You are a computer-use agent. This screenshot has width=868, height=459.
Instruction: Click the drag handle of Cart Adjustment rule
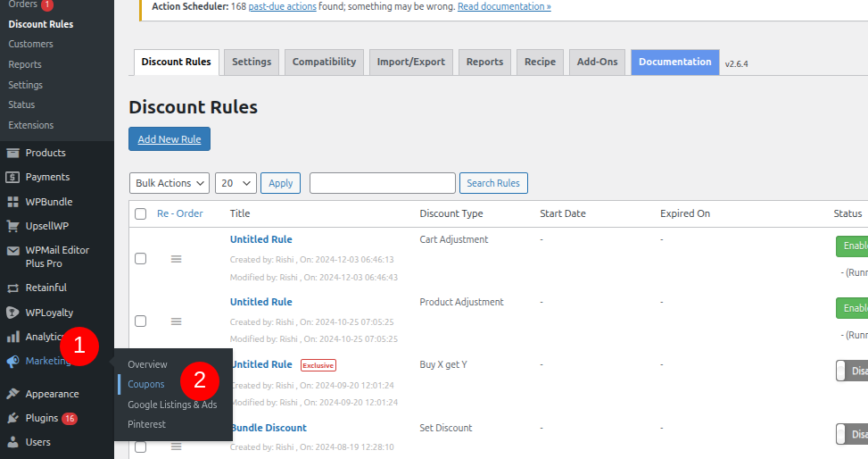[176, 259]
